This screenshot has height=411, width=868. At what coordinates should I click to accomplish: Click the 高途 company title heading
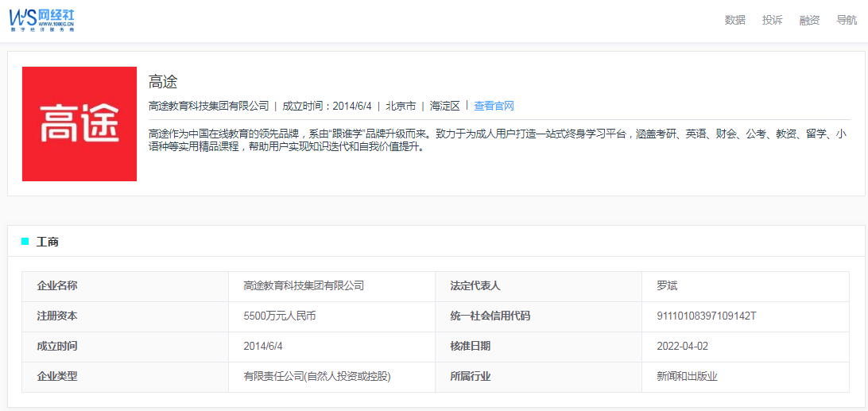coord(163,83)
